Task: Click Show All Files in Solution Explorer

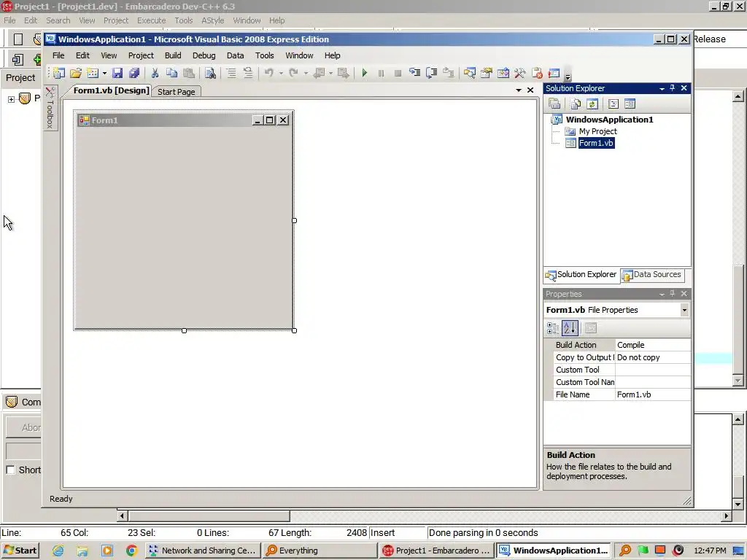Action: [x=576, y=104]
